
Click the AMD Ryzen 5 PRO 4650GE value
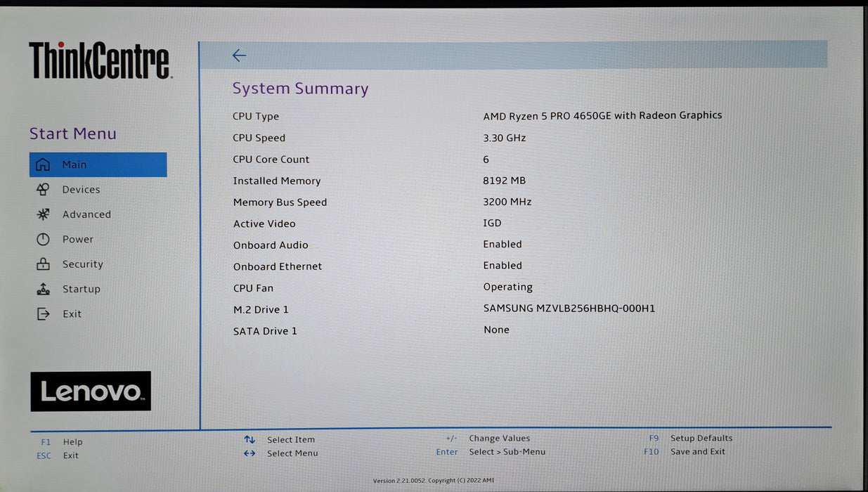point(602,115)
